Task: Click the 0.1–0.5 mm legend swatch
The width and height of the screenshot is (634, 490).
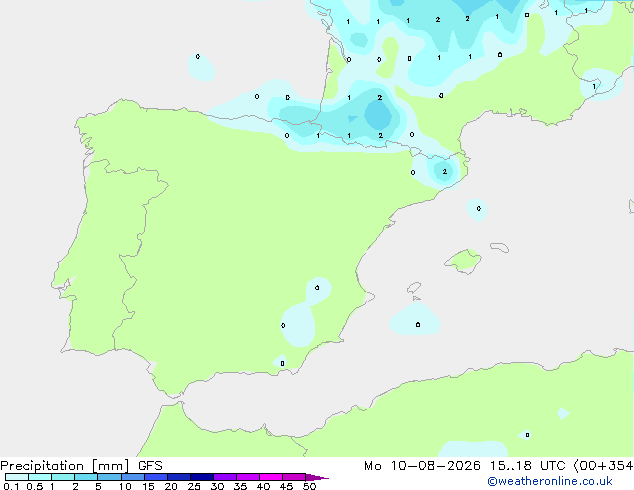Action: pyautogui.click(x=17, y=477)
